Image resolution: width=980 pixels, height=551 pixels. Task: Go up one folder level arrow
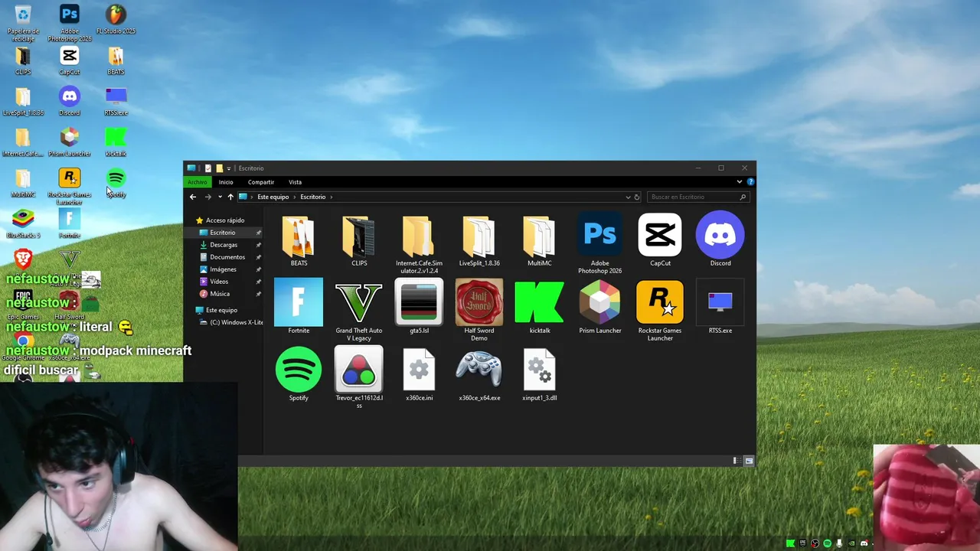230,197
